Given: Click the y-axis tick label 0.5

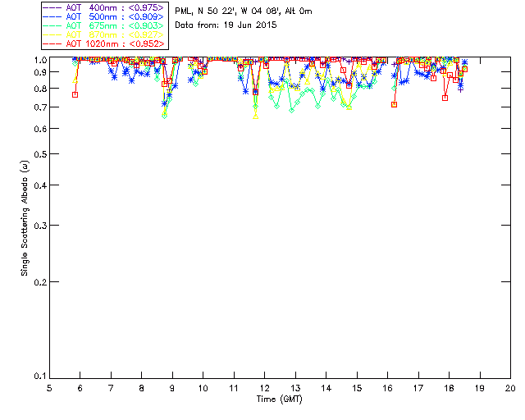Looking at the screenshot, I should (40, 154).
